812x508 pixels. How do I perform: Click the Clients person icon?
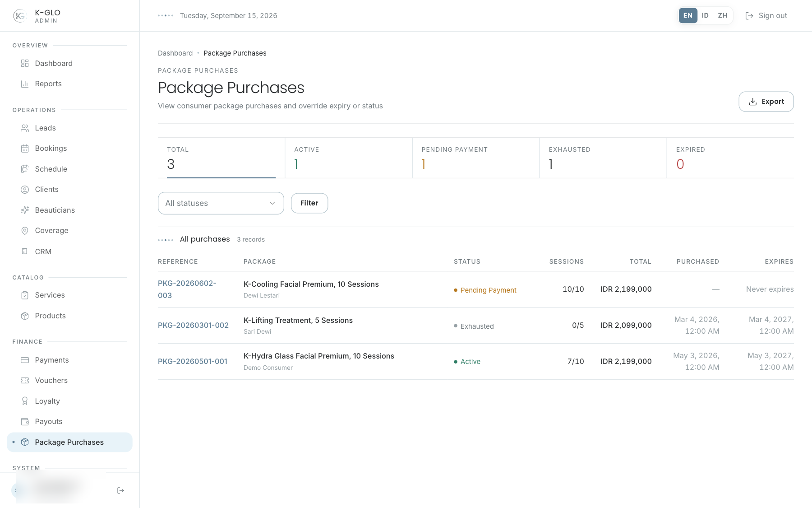(25, 190)
